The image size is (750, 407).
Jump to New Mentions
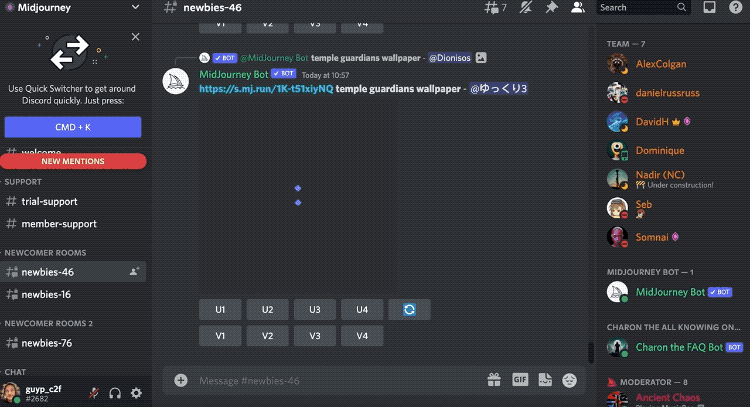[73, 161]
